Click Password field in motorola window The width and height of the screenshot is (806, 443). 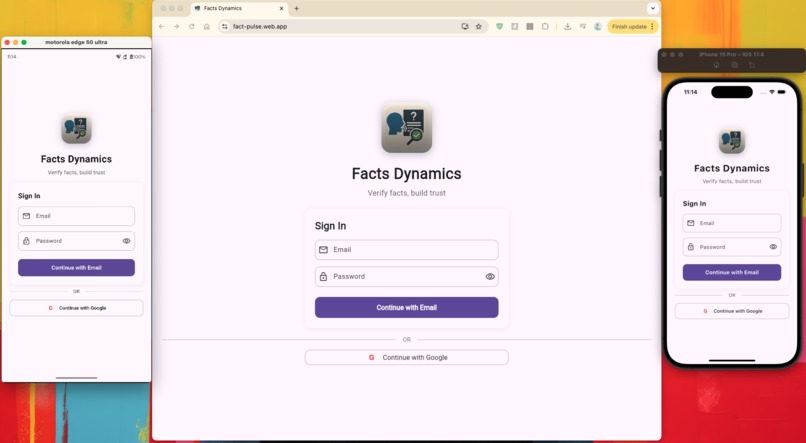(x=77, y=241)
